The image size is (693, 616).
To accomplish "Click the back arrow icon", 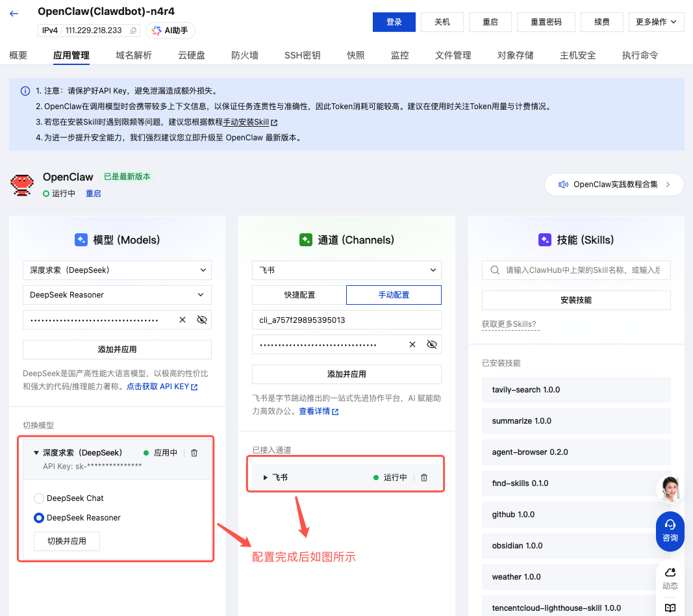I will click(x=14, y=14).
